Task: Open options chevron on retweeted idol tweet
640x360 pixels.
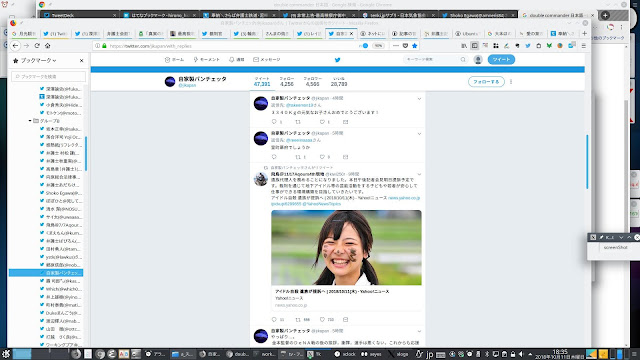Action: 419,174
